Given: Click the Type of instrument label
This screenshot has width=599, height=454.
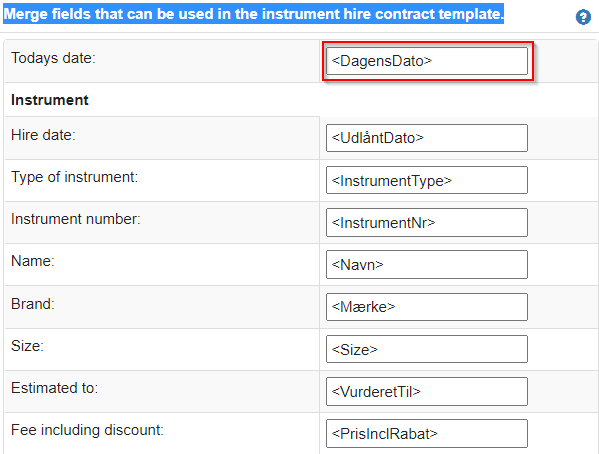Looking at the screenshot, I should [x=74, y=177].
